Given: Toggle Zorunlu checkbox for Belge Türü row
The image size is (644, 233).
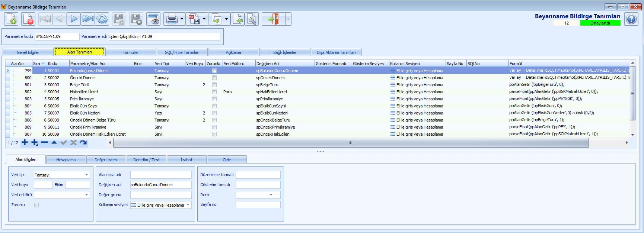Looking at the screenshot, I should 214,85.
